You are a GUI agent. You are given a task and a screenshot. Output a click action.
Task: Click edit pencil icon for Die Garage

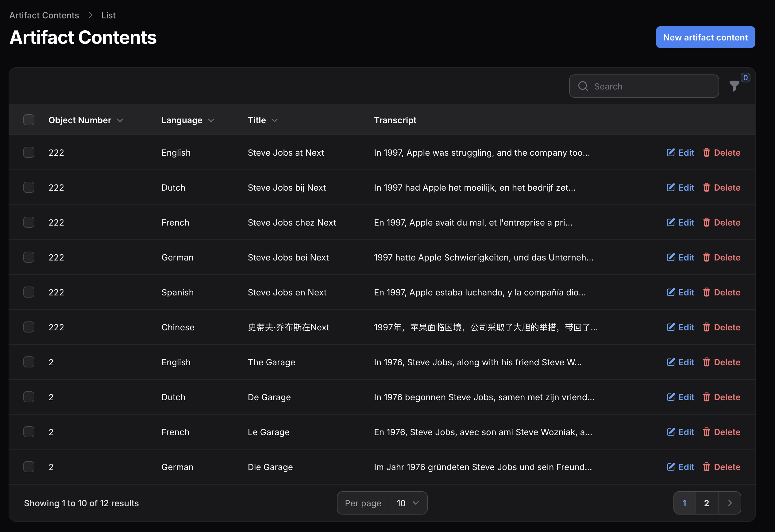(671, 467)
